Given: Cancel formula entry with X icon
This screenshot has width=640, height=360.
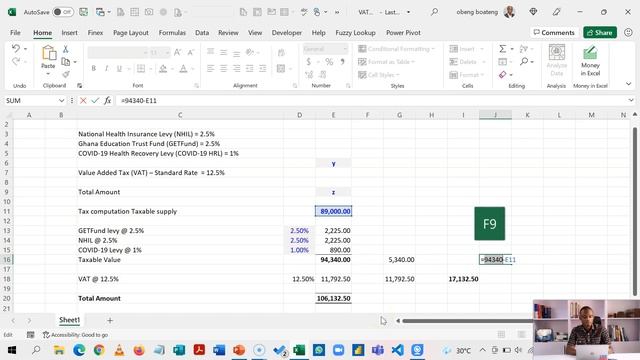Looking at the screenshot, I should [83, 100].
